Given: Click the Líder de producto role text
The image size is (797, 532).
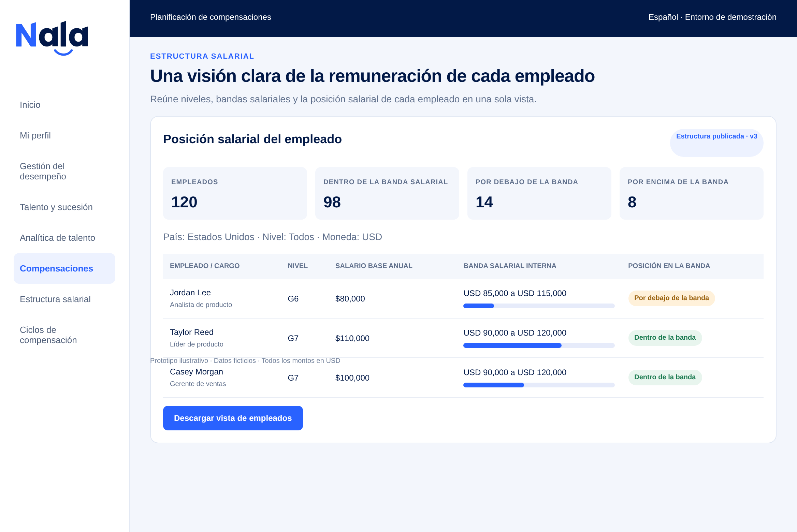Looking at the screenshot, I should point(197,344).
